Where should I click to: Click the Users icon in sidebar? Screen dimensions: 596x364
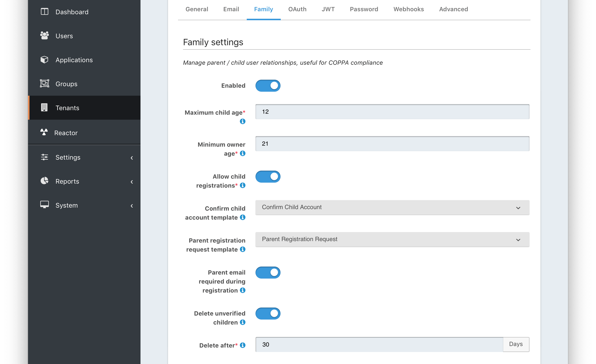pyautogui.click(x=44, y=36)
